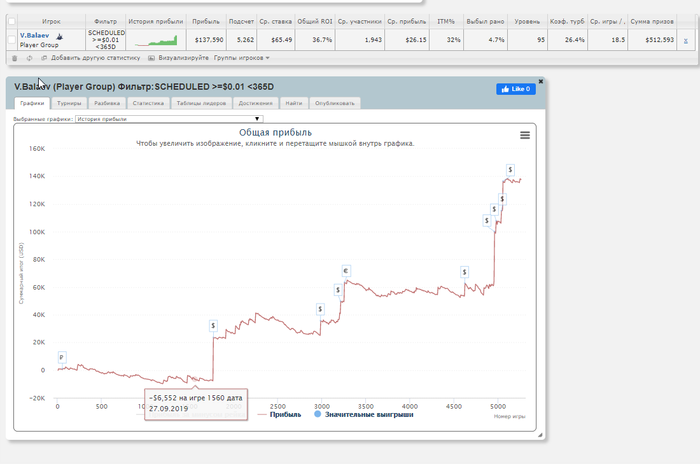Click the $ marker near the 100K level
The width and height of the screenshot is (700, 464).
(487, 220)
